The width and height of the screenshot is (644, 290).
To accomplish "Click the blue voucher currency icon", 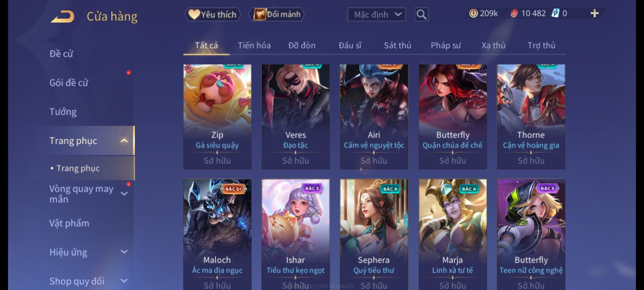I will (555, 13).
